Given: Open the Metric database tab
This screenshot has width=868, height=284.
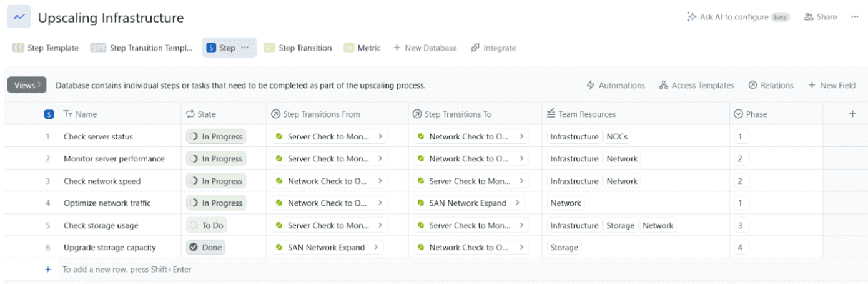Looking at the screenshot, I should [362, 48].
